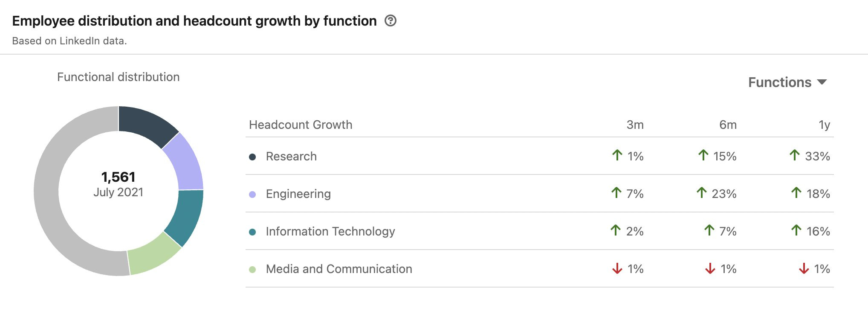Image resolution: width=868 pixels, height=314 pixels.
Task: Click the Engineering lavender legend dot
Action: [252, 195]
